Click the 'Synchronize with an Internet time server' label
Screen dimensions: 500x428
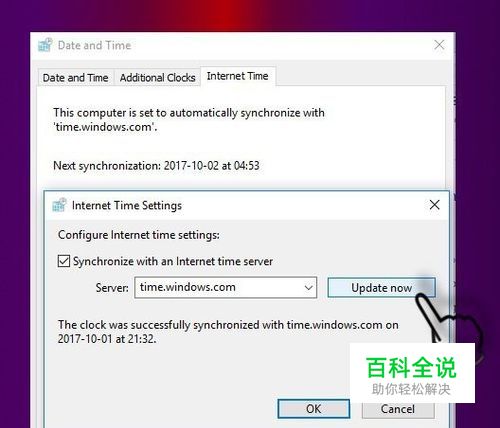173,261
